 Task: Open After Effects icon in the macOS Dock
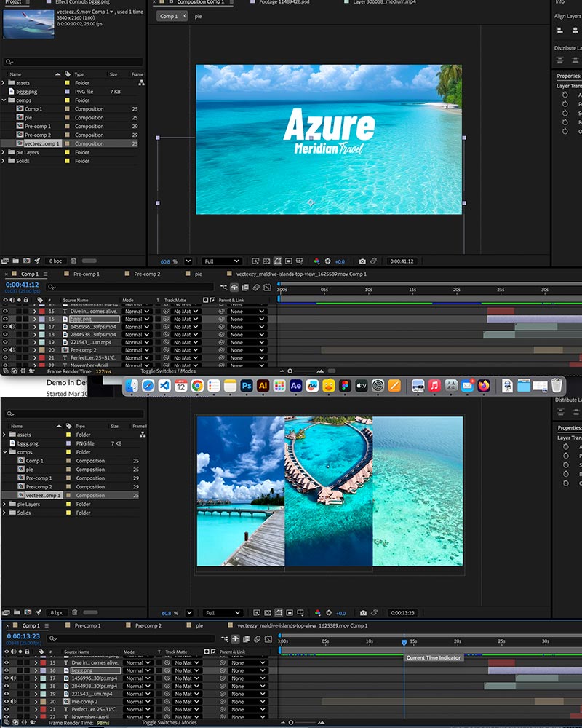coord(295,386)
